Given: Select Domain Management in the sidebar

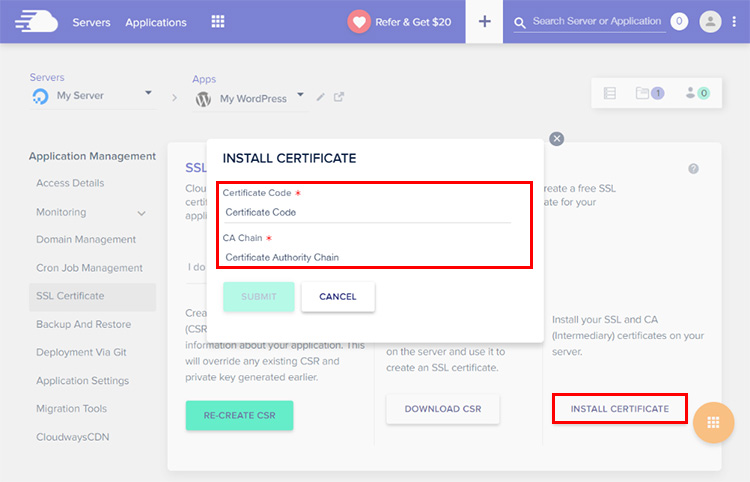Looking at the screenshot, I should 86,240.
